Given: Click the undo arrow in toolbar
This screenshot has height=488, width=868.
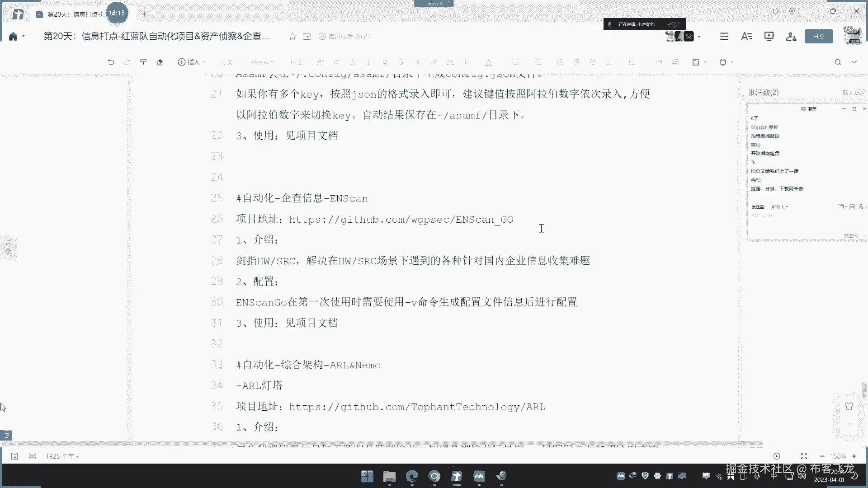Looking at the screenshot, I should point(111,62).
